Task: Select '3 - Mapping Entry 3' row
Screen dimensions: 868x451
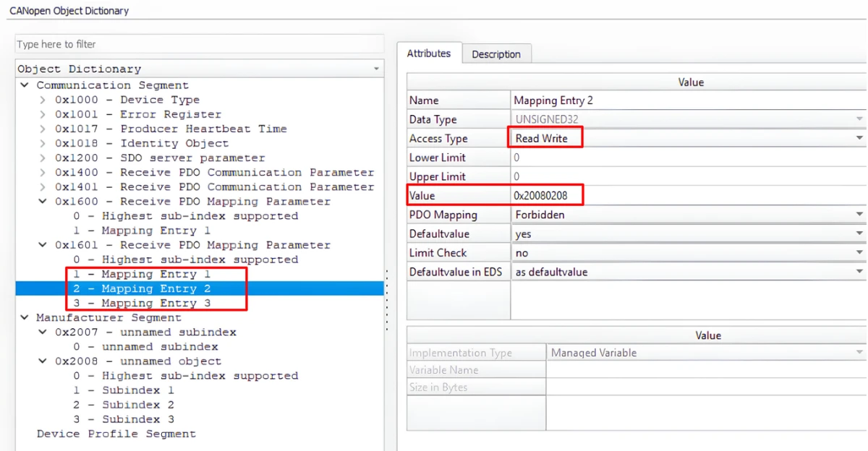Action: [142, 304]
